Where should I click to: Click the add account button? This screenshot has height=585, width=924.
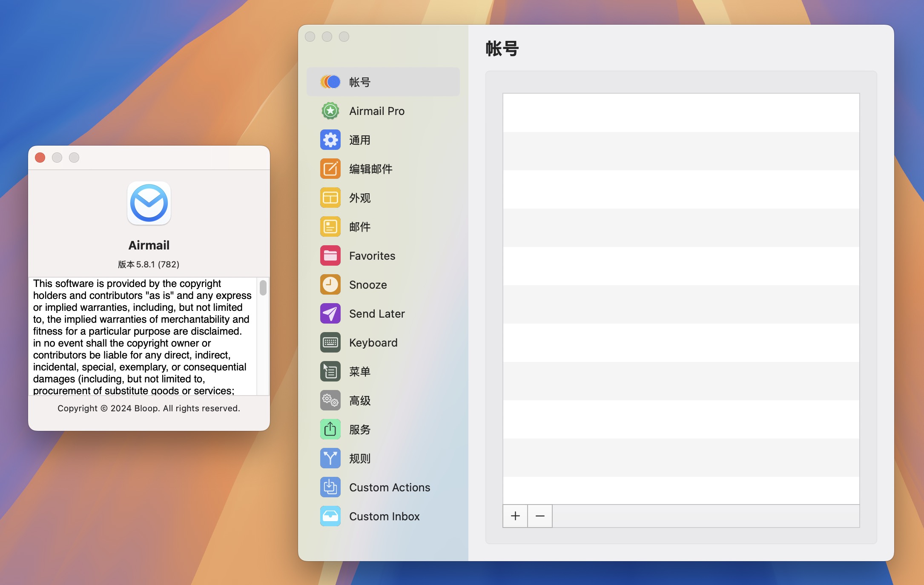[515, 515]
